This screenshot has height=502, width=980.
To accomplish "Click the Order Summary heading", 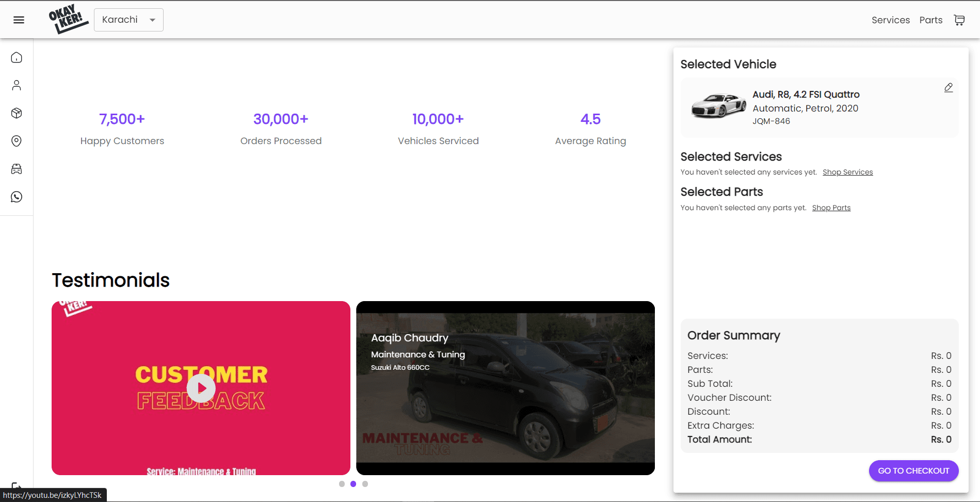I will coord(733,336).
